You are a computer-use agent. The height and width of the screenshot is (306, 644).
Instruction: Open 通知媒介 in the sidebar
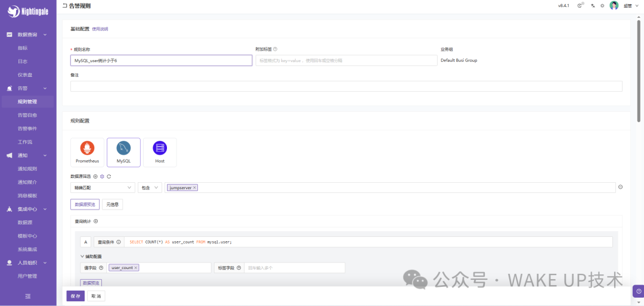click(x=27, y=182)
